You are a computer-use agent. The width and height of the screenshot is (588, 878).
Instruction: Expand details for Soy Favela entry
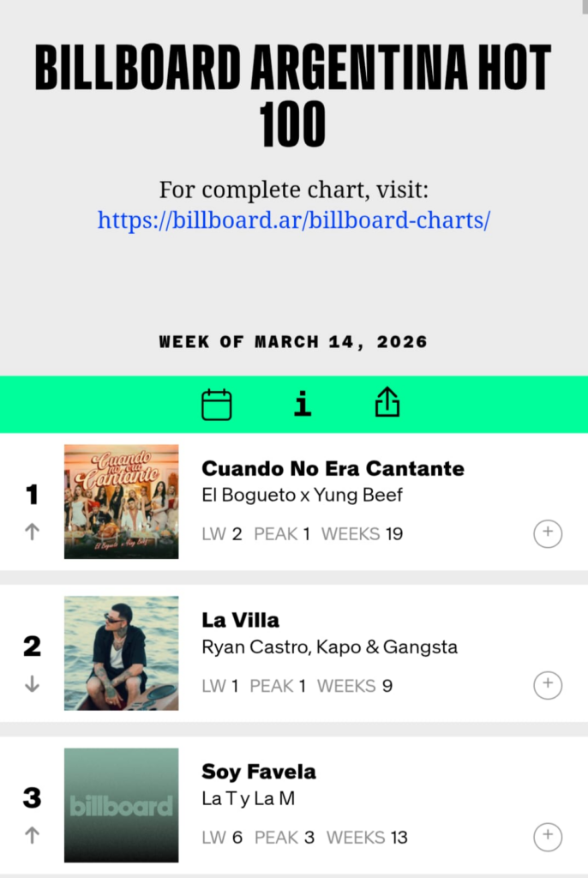[548, 837]
